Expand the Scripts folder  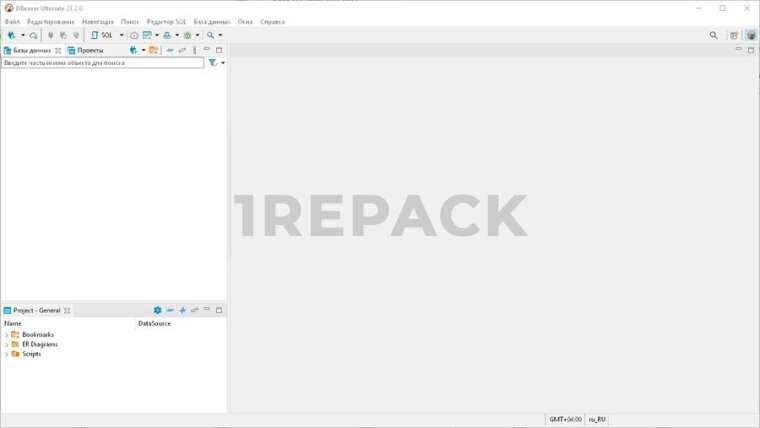coord(6,354)
